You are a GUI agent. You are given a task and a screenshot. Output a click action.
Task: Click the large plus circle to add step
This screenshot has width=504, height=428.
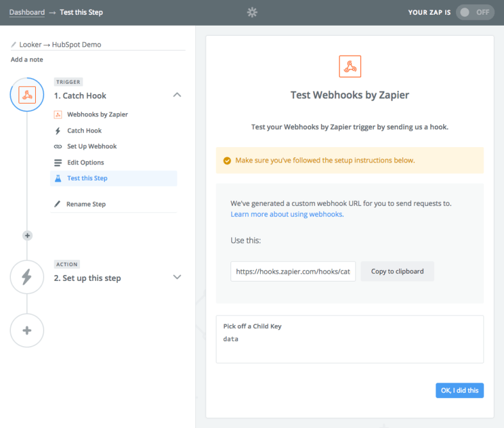27,331
